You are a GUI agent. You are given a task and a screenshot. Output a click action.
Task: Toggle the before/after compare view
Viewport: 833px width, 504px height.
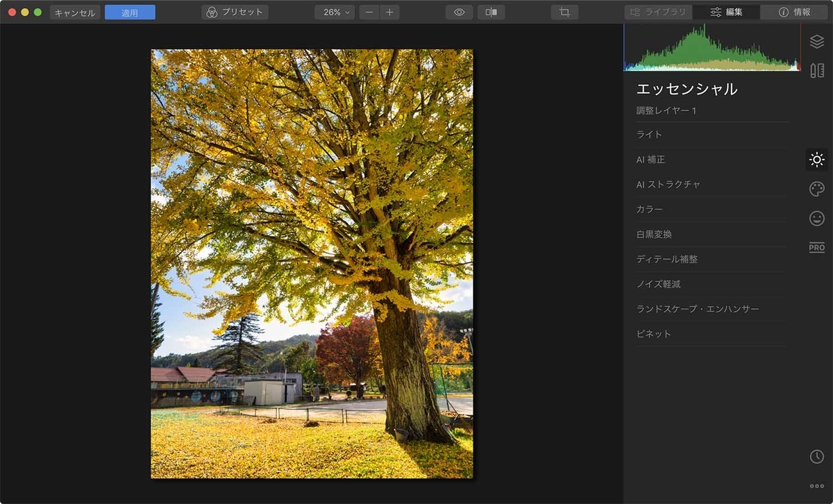pos(491,12)
